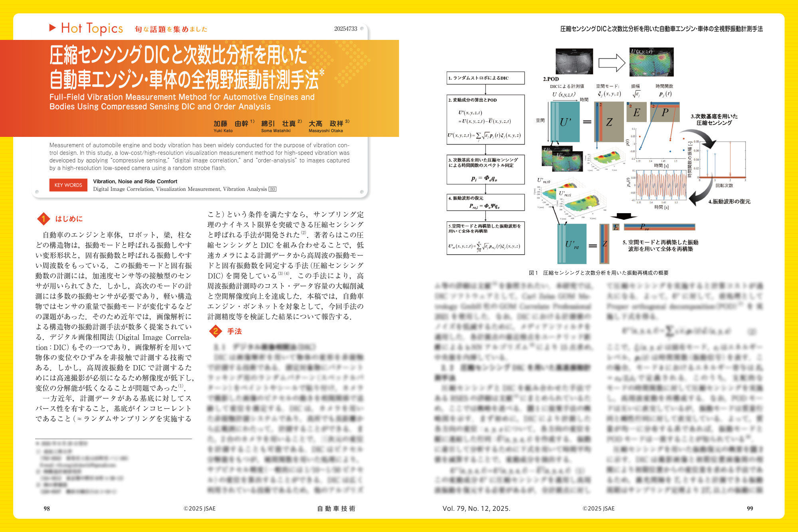The width and height of the screenshot is (798, 532).
Task: Click flowchart box 1. ランダムストロボによるDIC
Action: pos(485,78)
